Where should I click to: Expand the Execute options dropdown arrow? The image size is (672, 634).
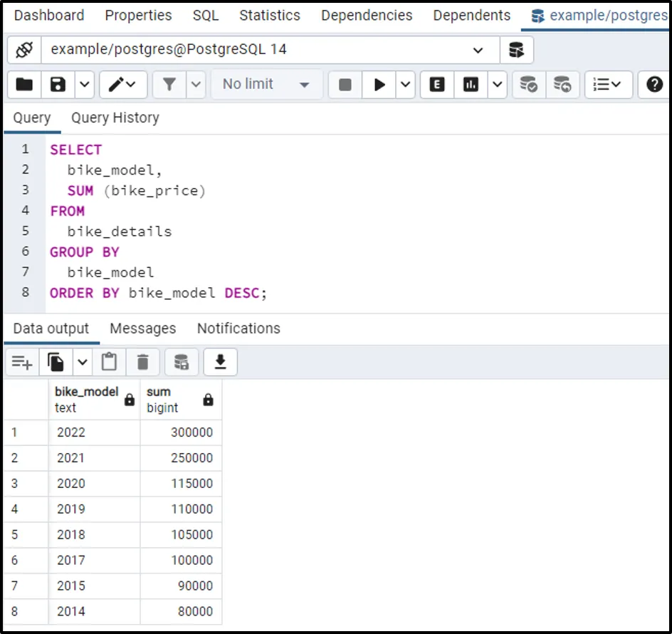(x=406, y=85)
